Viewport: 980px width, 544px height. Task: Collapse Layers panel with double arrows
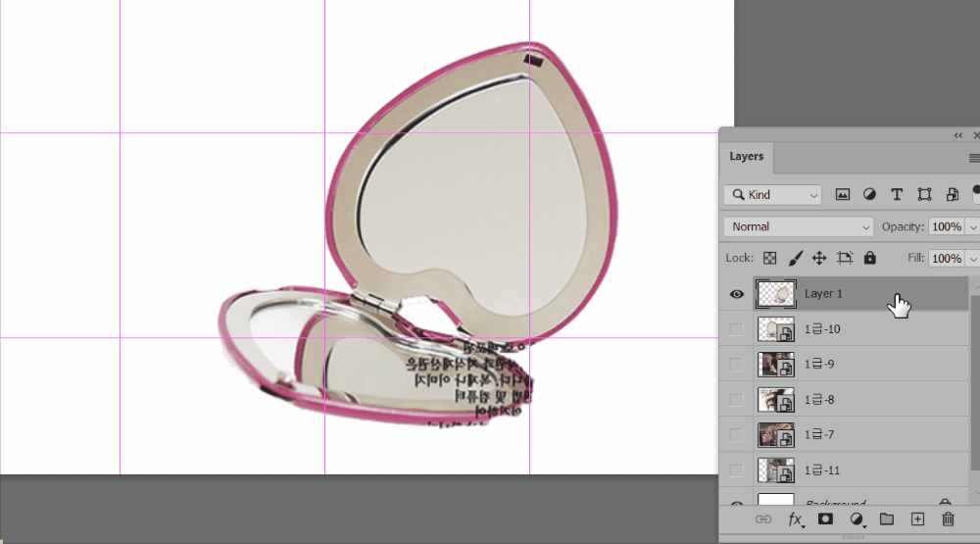958,135
